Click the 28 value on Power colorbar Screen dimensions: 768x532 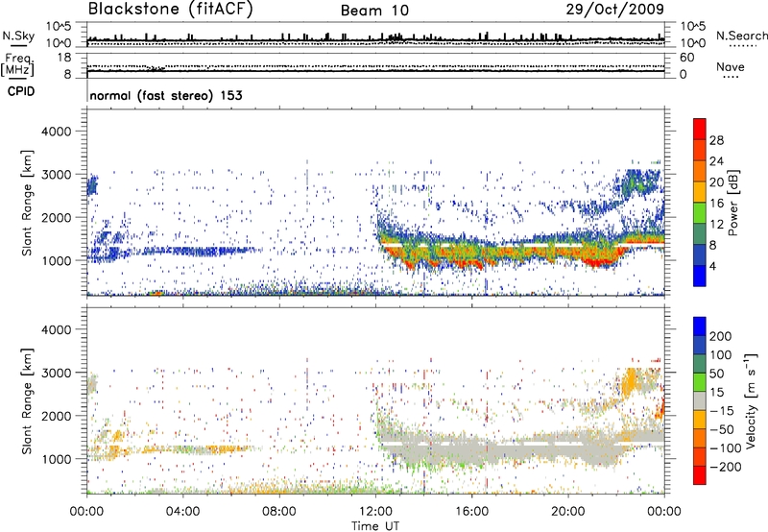(x=716, y=140)
